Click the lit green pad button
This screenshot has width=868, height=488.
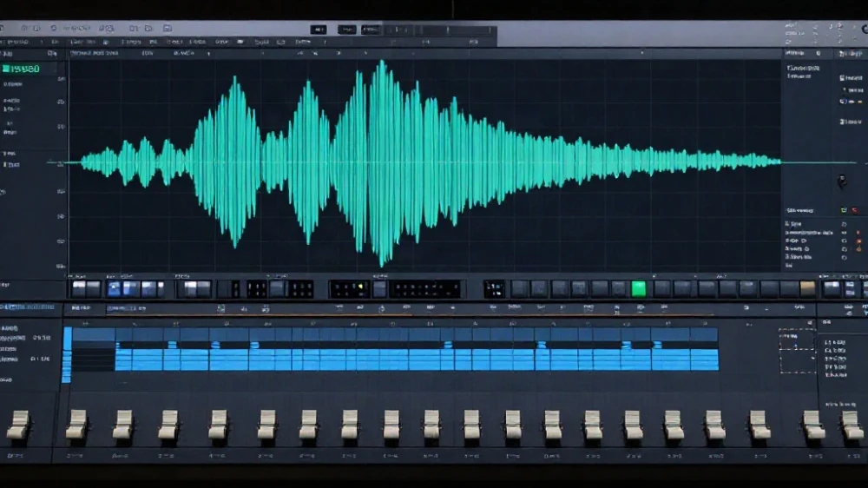[639, 288]
